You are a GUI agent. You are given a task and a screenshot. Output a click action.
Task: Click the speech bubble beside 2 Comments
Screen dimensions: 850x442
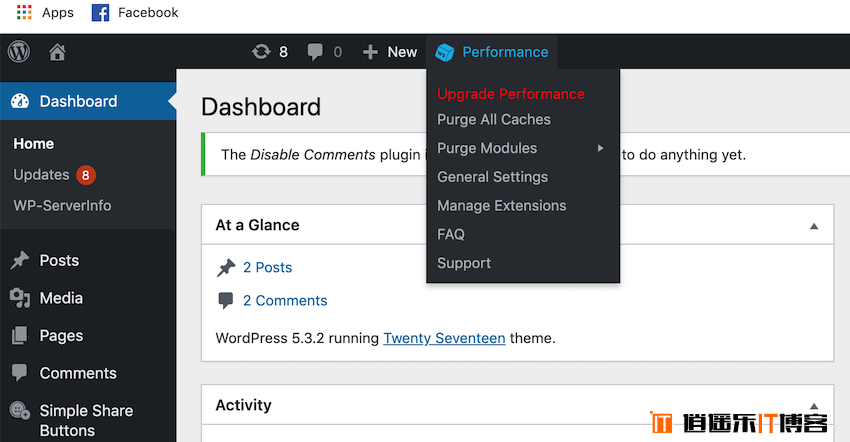226,300
